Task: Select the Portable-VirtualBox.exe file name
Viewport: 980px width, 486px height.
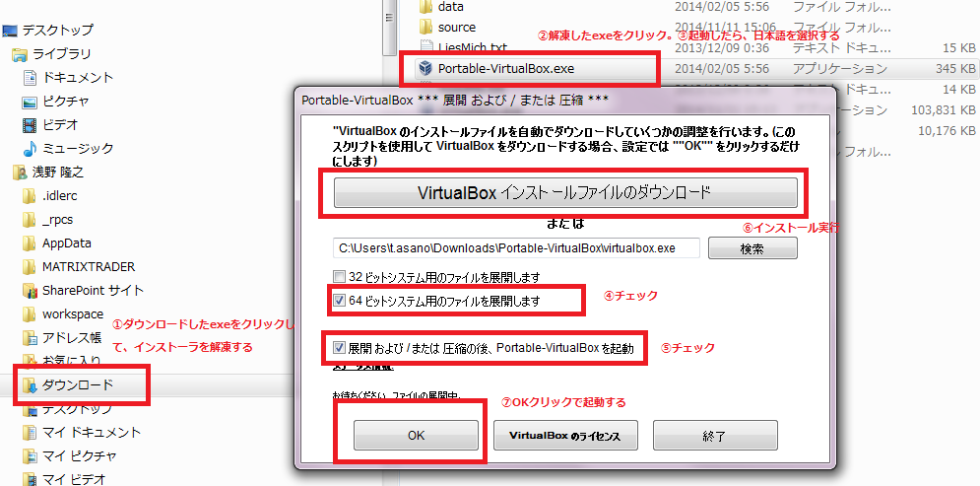Action: tap(506, 69)
